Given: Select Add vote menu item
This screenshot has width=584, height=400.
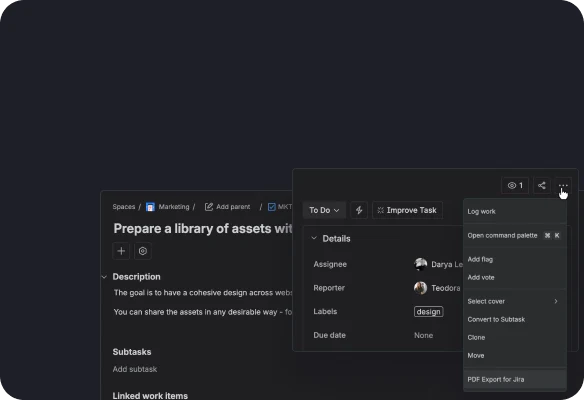Looking at the screenshot, I should click(x=515, y=277).
